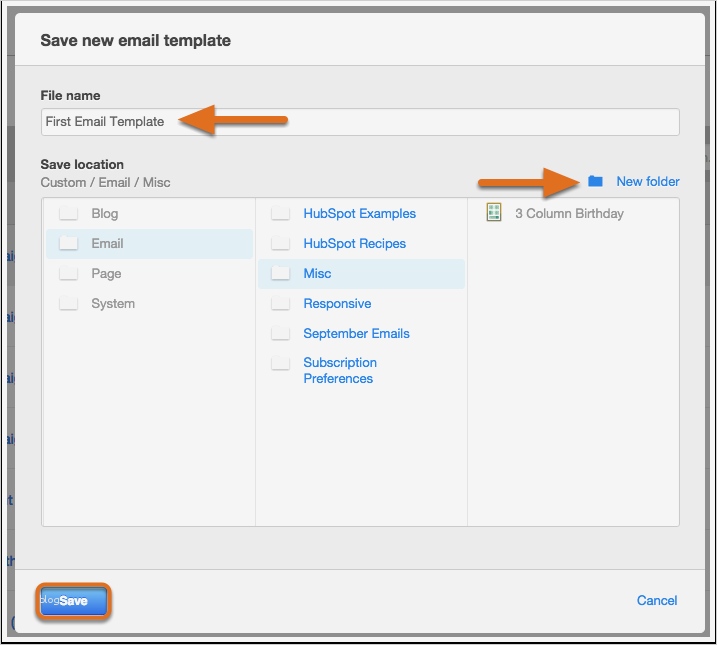
Task: Click the File name input field
Action: [x=360, y=122]
